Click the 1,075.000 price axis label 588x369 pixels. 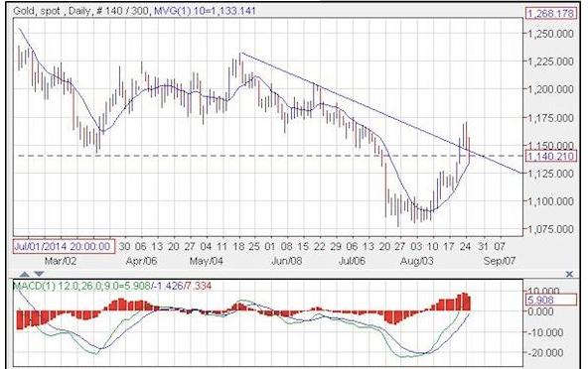550,229
